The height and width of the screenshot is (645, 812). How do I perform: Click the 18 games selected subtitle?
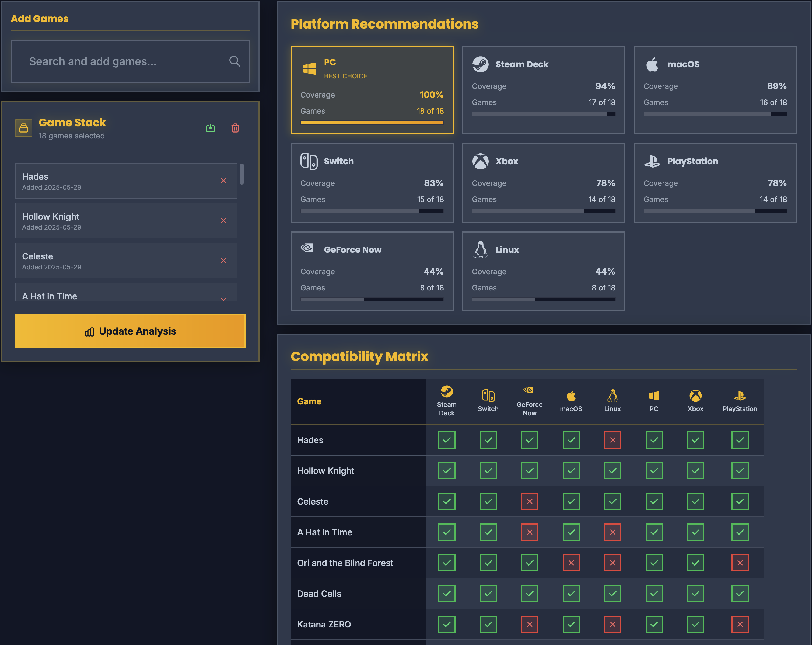click(x=72, y=136)
